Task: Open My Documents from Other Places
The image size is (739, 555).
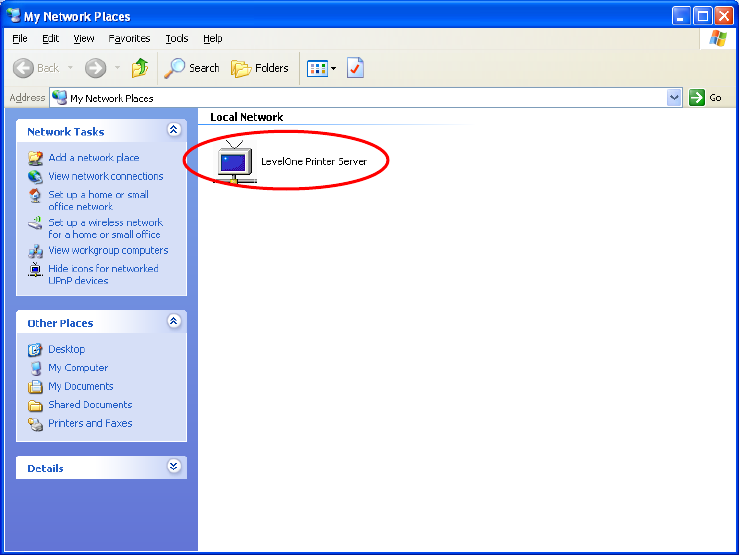Action: tap(81, 386)
